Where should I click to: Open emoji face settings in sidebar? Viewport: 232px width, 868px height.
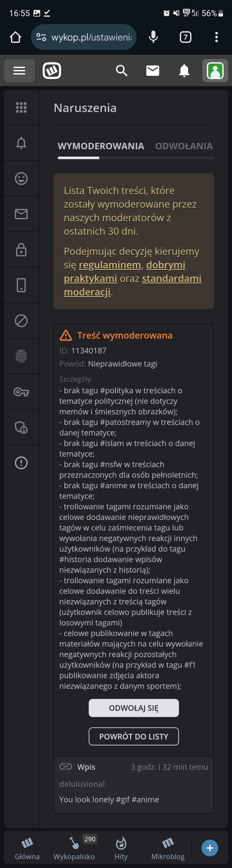pos(21,179)
